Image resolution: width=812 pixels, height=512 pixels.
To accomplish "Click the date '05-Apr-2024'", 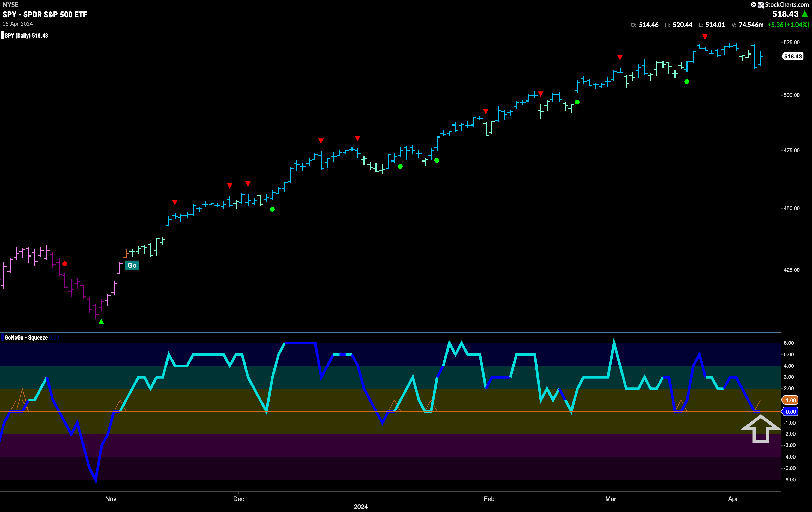I will pos(17,23).
